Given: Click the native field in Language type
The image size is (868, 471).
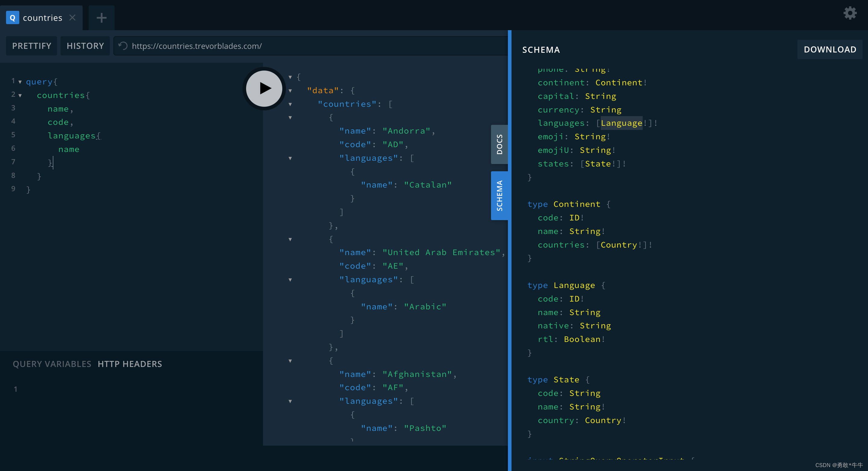Looking at the screenshot, I should (x=553, y=326).
